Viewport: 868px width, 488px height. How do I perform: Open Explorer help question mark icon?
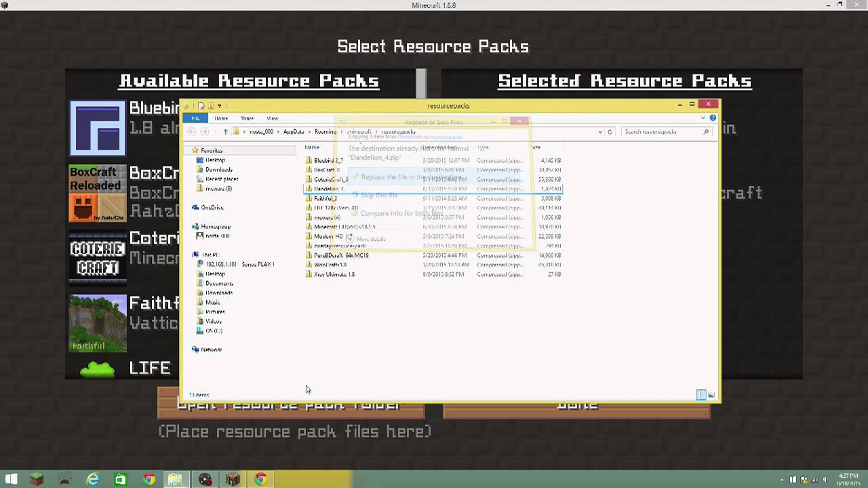click(713, 118)
